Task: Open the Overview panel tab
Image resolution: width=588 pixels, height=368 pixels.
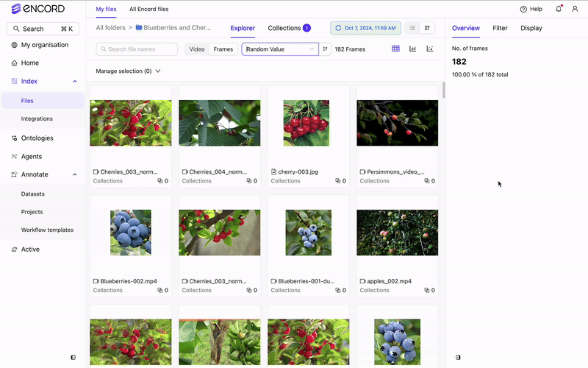Action: pos(466,28)
